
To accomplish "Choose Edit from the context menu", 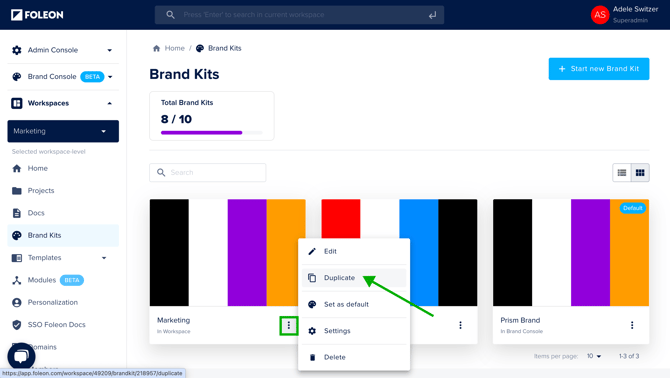I will 354,251.
